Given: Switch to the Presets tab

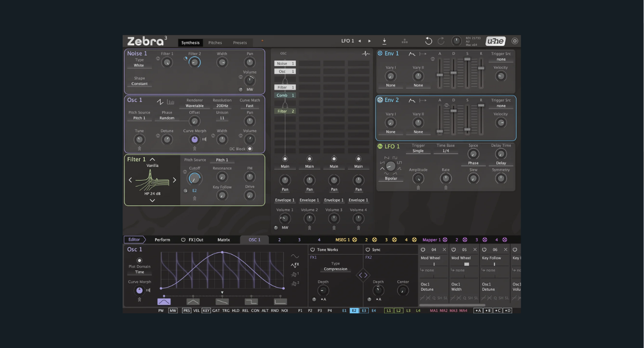Looking at the screenshot, I should point(240,42).
